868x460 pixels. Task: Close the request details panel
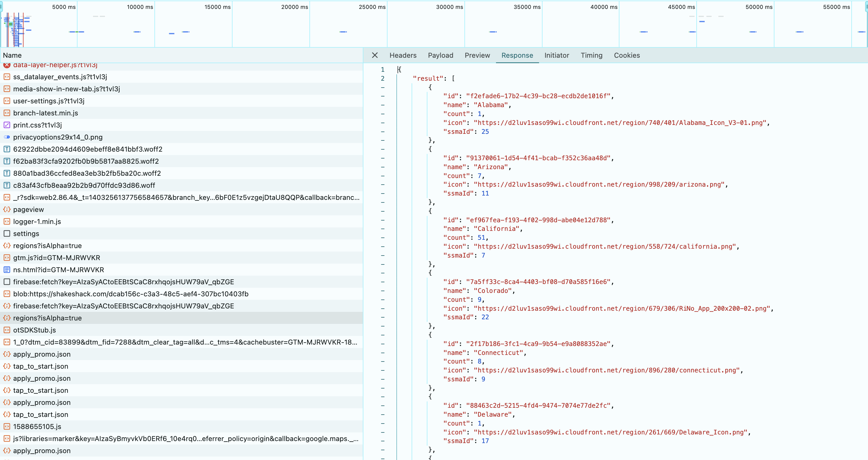pyautogui.click(x=375, y=55)
